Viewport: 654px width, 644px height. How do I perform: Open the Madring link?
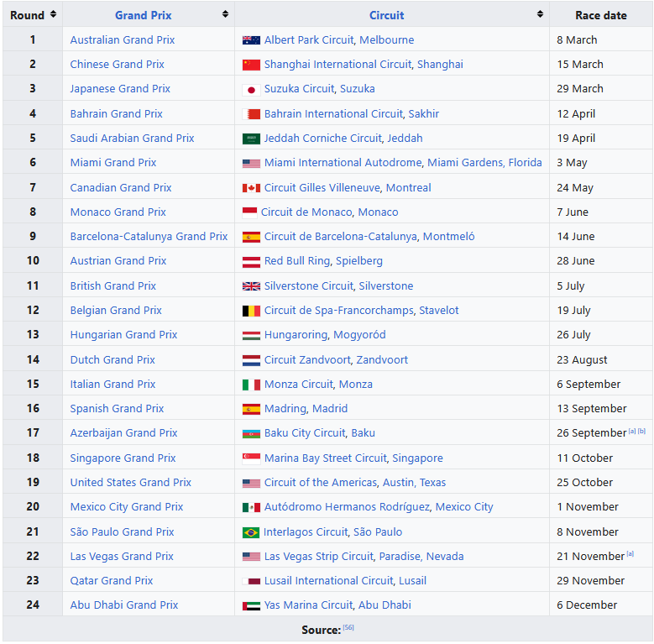pos(285,409)
